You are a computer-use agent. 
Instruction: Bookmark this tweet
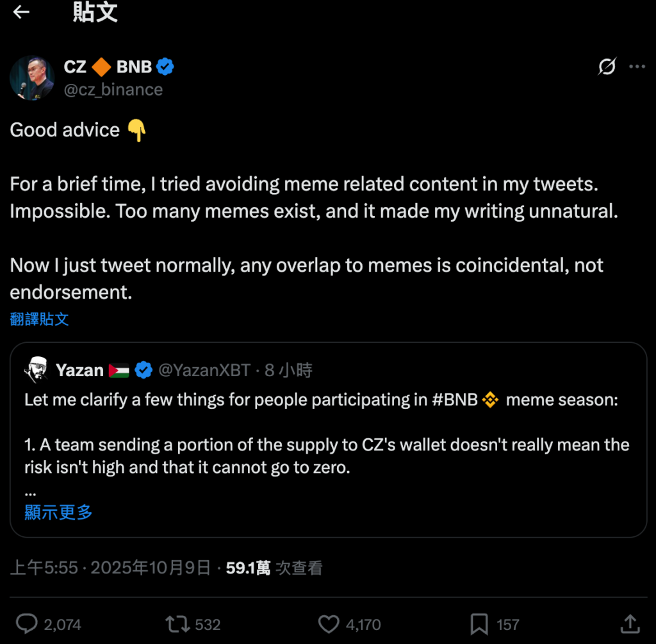480,623
